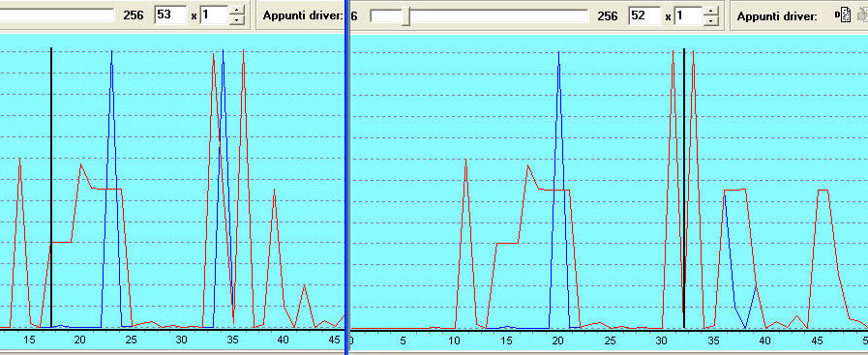Click the black cursor line in left graph

51,188
